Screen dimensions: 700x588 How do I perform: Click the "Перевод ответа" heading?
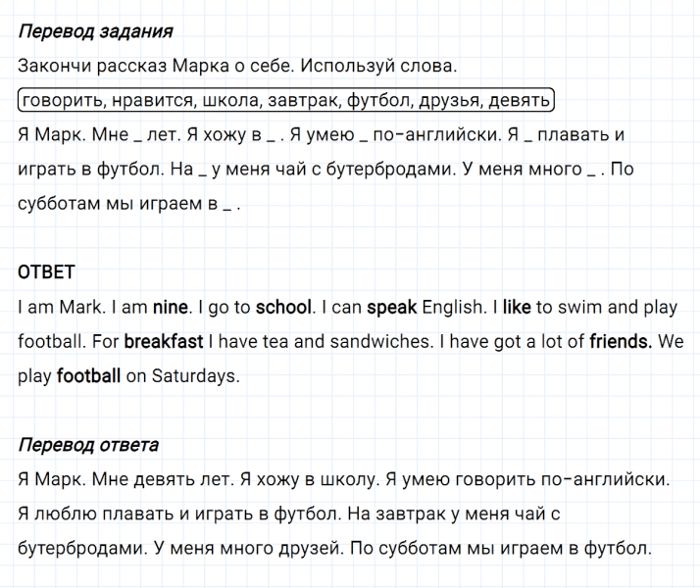(x=88, y=445)
